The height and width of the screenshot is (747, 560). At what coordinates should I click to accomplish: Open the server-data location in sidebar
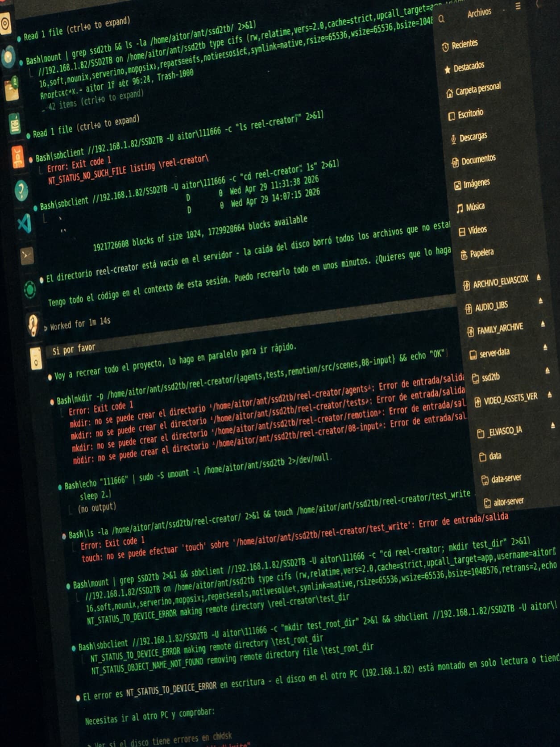point(489,354)
